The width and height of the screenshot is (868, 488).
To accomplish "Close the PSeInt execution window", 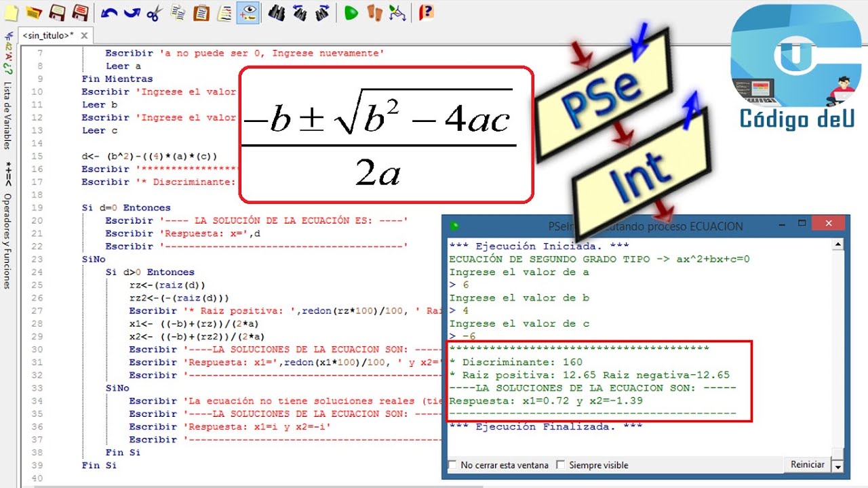I will coord(830,223).
